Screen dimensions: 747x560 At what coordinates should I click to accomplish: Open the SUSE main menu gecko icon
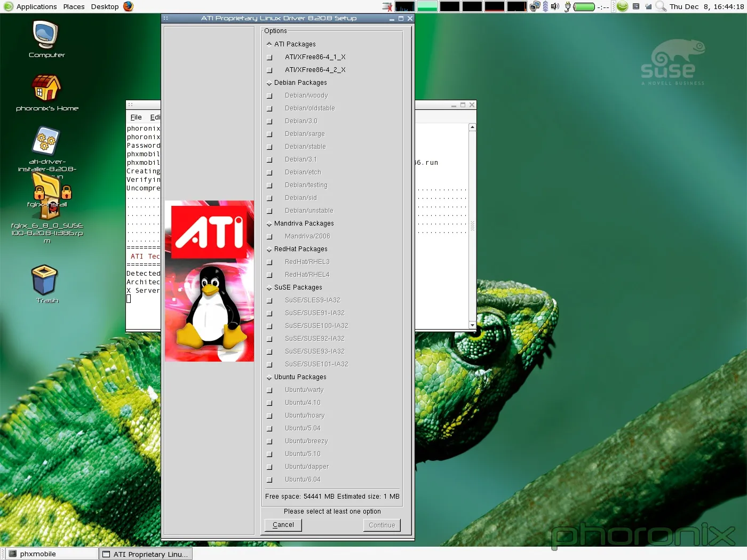point(8,6)
